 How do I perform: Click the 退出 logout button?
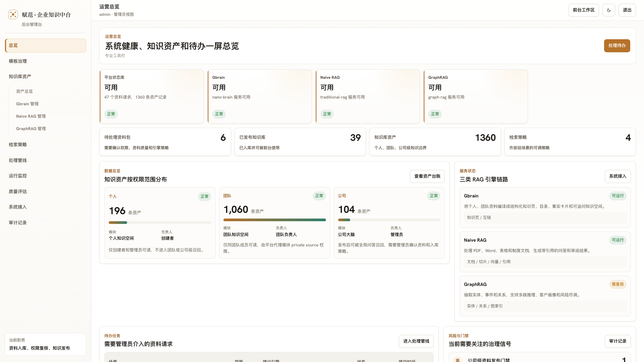coord(627,10)
